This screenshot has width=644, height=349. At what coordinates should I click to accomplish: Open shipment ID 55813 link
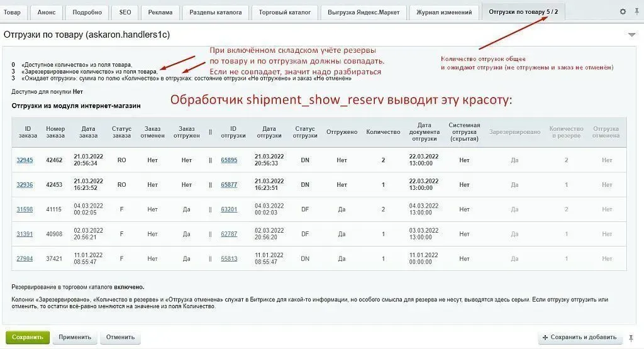(229, 258)
